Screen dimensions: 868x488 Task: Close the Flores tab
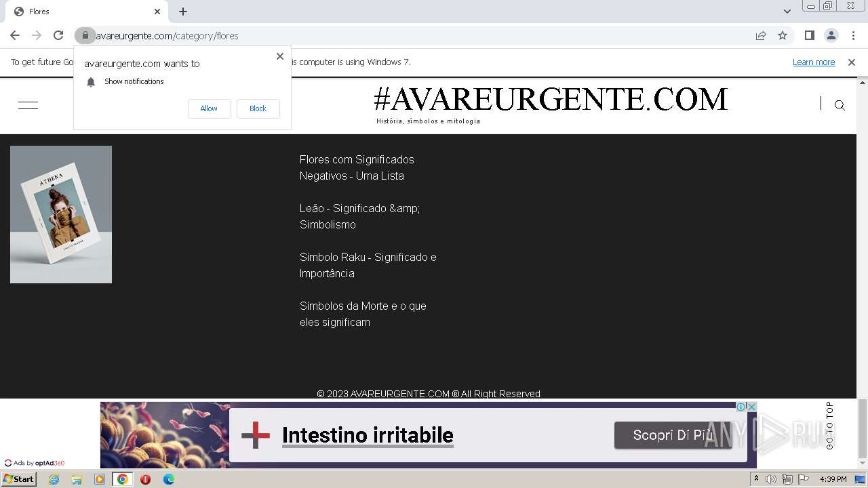click(x=157, y=12)
